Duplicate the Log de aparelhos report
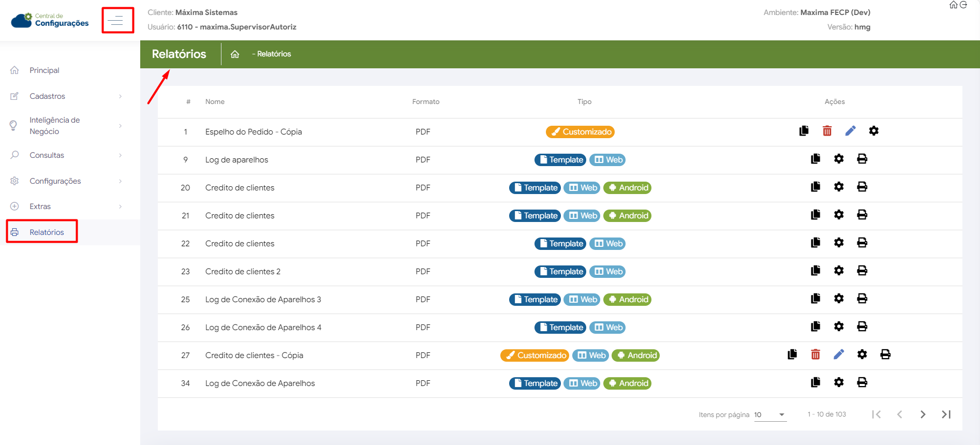Screen dimensions: 980x445 (x=815, y=159)
